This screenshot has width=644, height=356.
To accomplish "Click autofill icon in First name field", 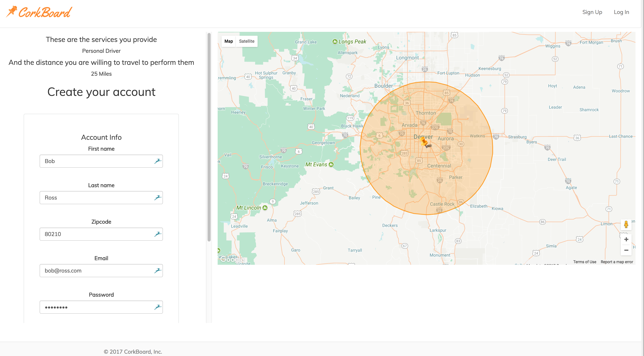I will tap(158, 161).
